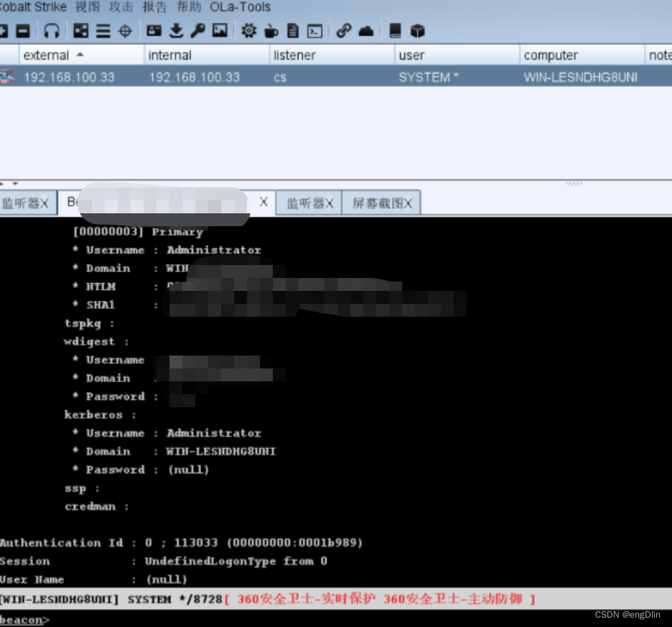The width and height of the screenshot is (672, 627).
Task: Click the [WIN-LESNDHG8UNI] SYSTEM */8728 status text
Action: click(x=111, y=599)
